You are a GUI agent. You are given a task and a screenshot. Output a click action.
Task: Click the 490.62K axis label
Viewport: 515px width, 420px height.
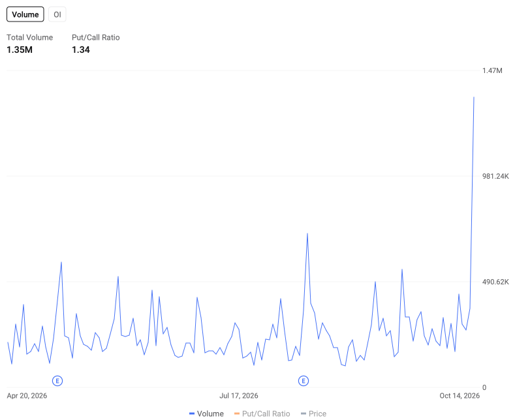click(495, 282)
